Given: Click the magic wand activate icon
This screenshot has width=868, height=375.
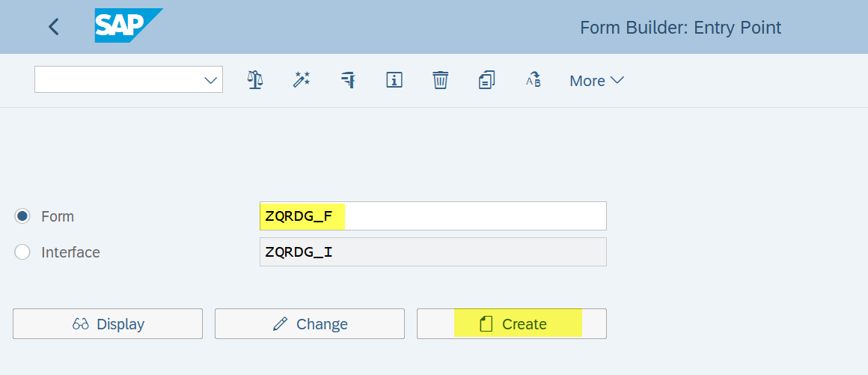Looking at the screenshot, I should tap(302, 79).
